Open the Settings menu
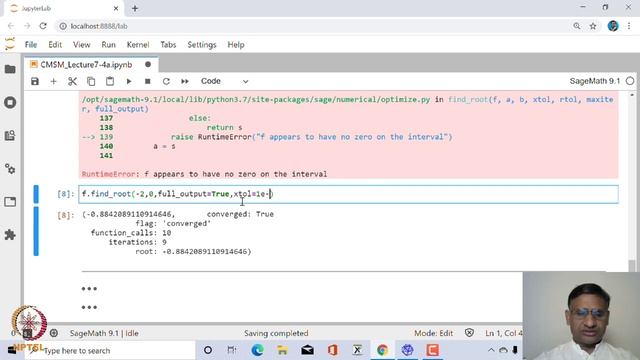Viewport: 640px width, 360px height. [202, 44]
